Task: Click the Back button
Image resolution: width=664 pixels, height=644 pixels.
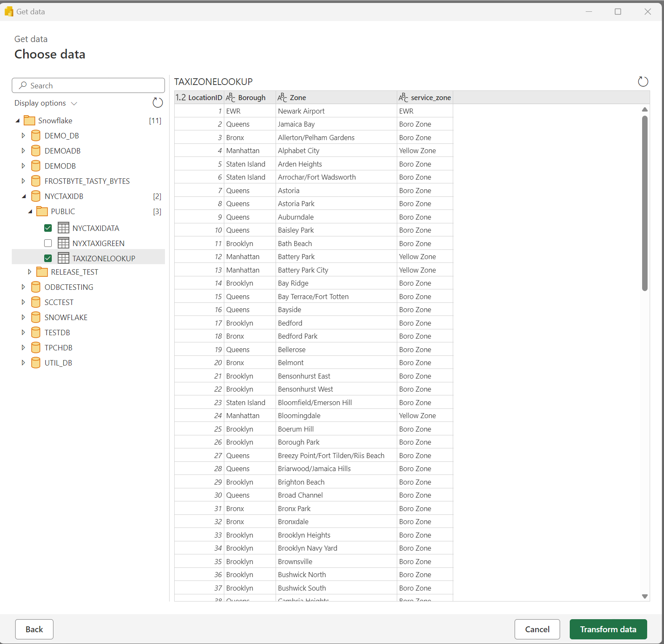Action: pyautogui.click(x=34, y=629)
